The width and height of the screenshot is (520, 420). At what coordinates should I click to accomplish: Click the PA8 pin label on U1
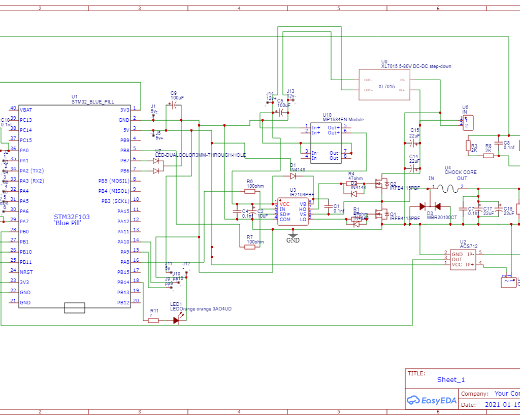125,262
